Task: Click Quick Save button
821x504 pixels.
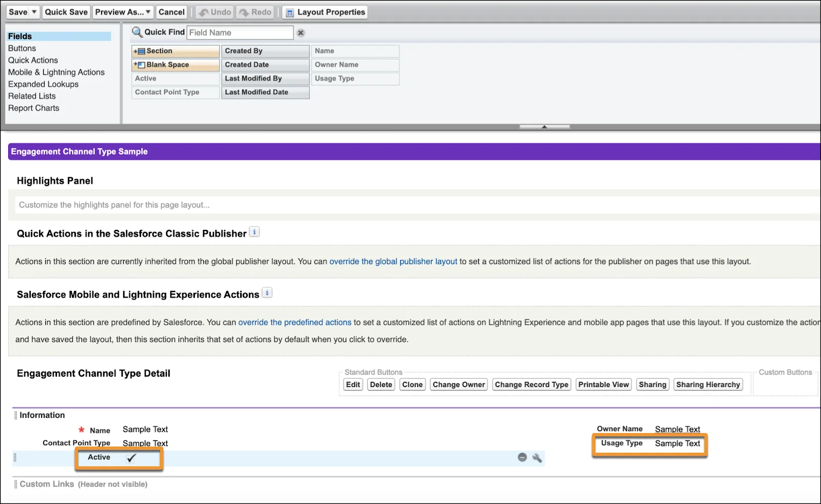Action: (66, 12)
